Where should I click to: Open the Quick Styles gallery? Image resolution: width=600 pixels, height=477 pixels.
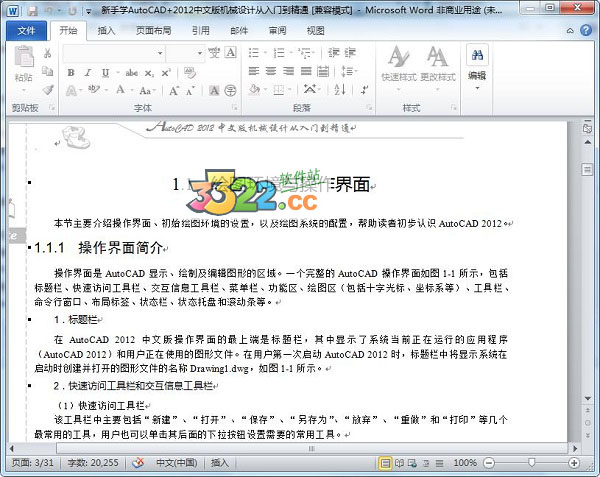pyautogui.click(x=399, y=69)
